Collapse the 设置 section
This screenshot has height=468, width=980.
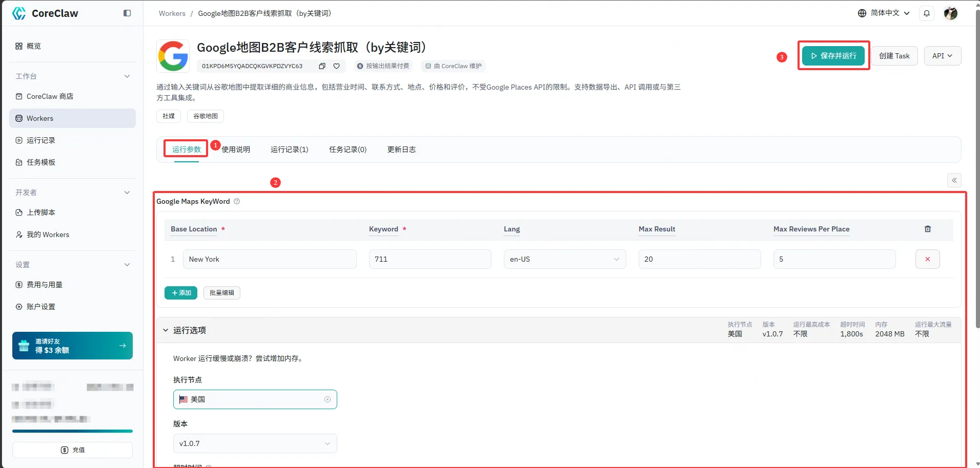click(127, 265)
